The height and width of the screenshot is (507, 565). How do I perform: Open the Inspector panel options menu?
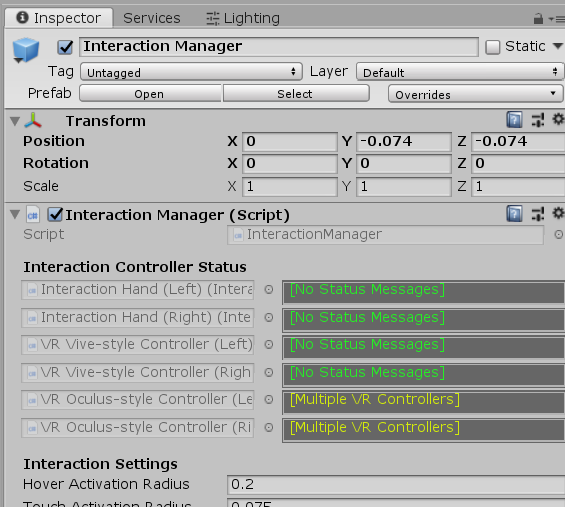557,19
